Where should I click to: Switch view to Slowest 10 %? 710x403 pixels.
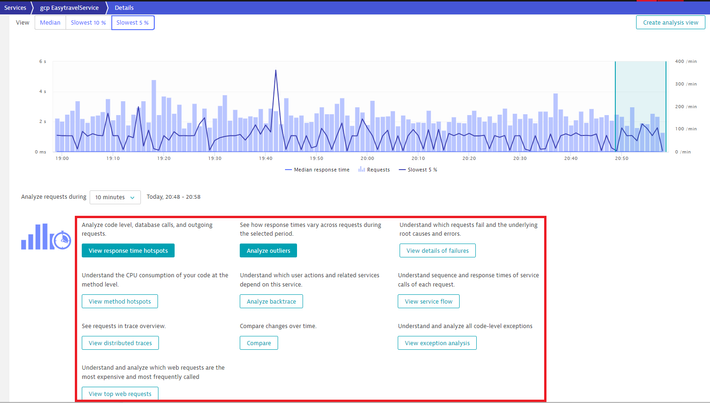[87, 22]
